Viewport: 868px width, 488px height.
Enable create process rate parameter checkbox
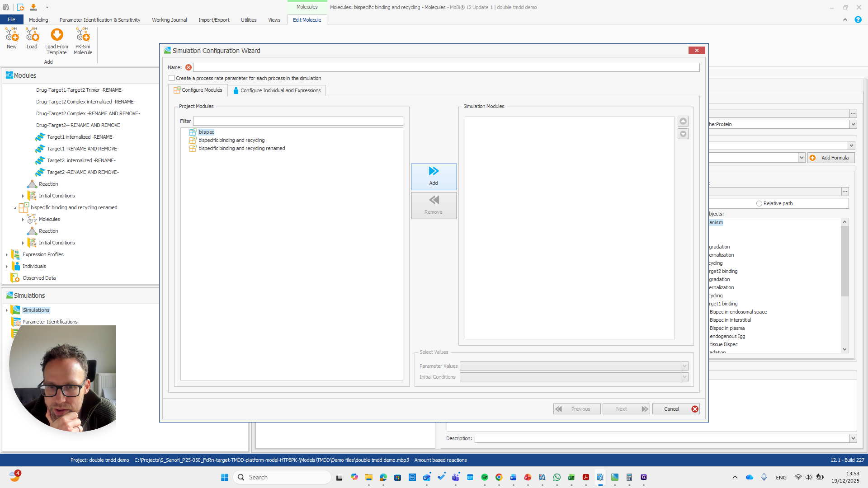click(172, 78)
